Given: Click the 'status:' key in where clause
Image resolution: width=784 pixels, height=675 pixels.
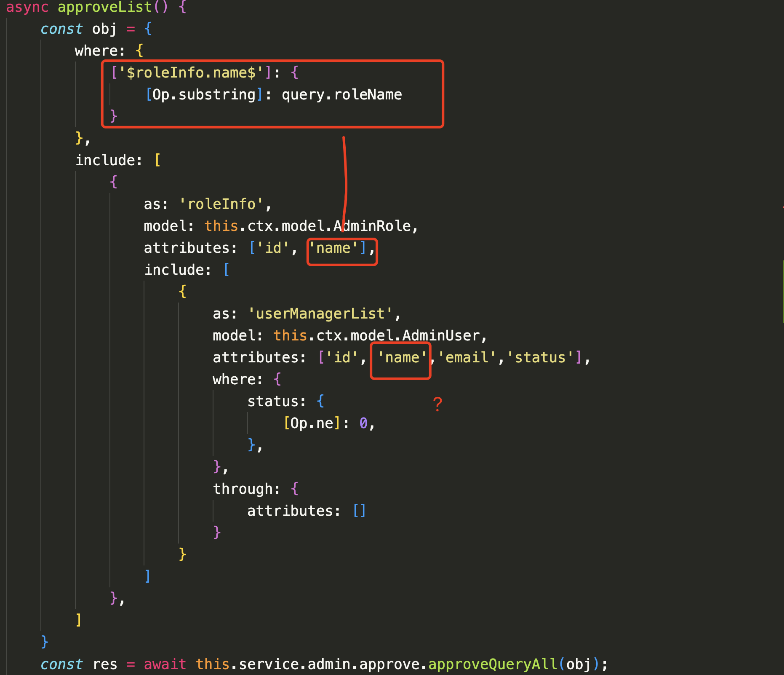Looking at the screenshot, I should click(276, 401).
